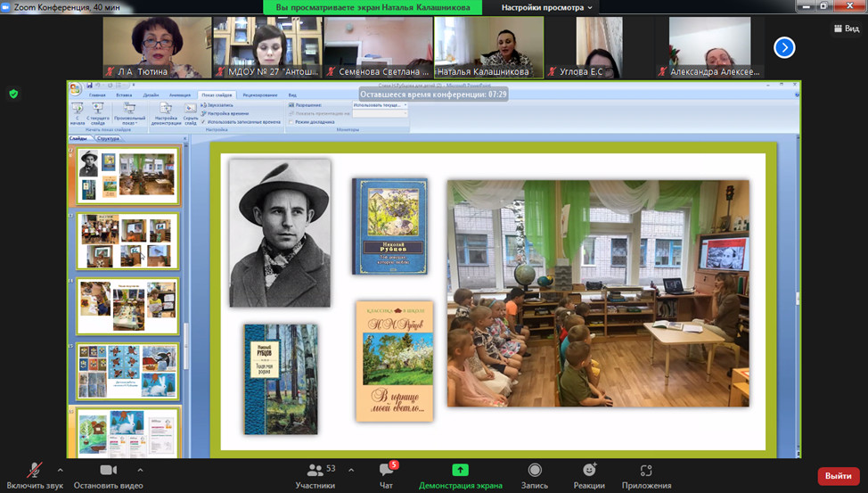Open the Участники participants panel
This screenshot has width=868, height=493.
pos(315,470)
